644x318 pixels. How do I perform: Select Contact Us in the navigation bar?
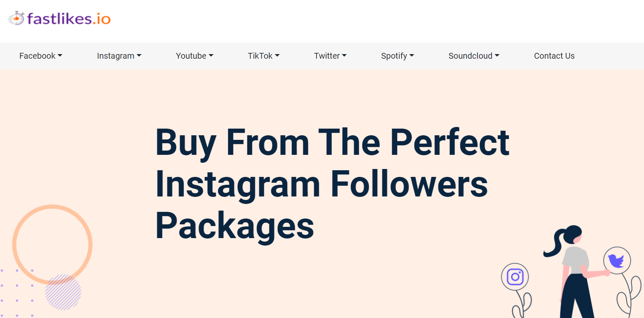554,56
